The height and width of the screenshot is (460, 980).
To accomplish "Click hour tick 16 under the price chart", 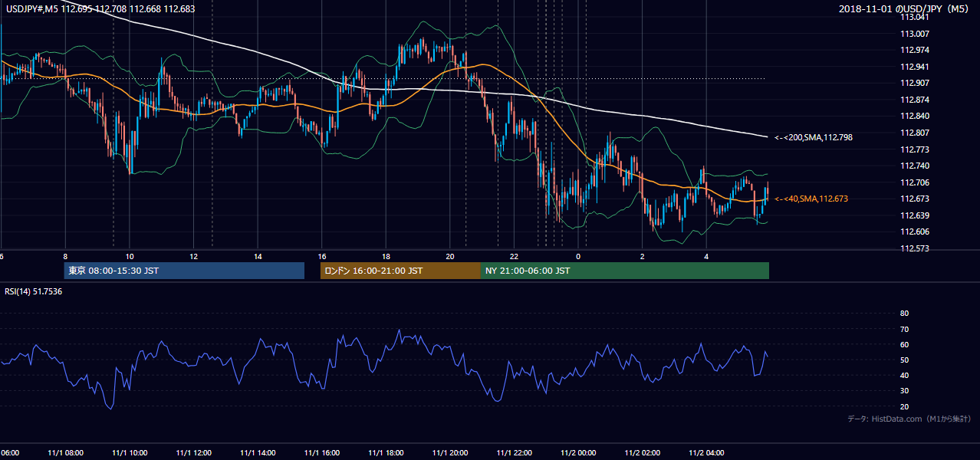I will (322, 256).
